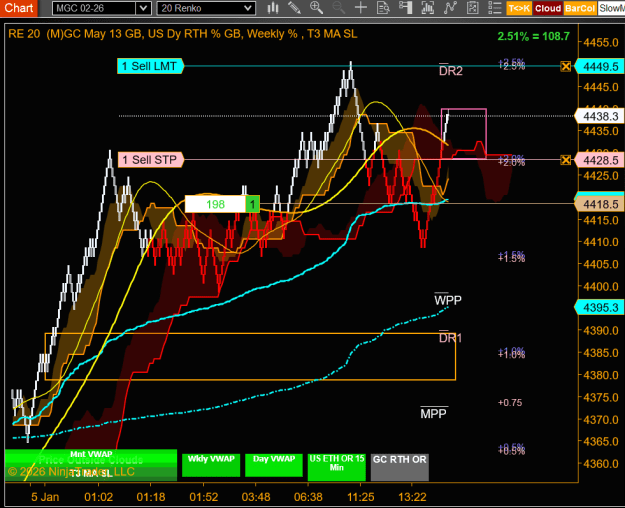Select the 1 Sell LMT order flag
The image size is (625, 508).
click(150, 66)
